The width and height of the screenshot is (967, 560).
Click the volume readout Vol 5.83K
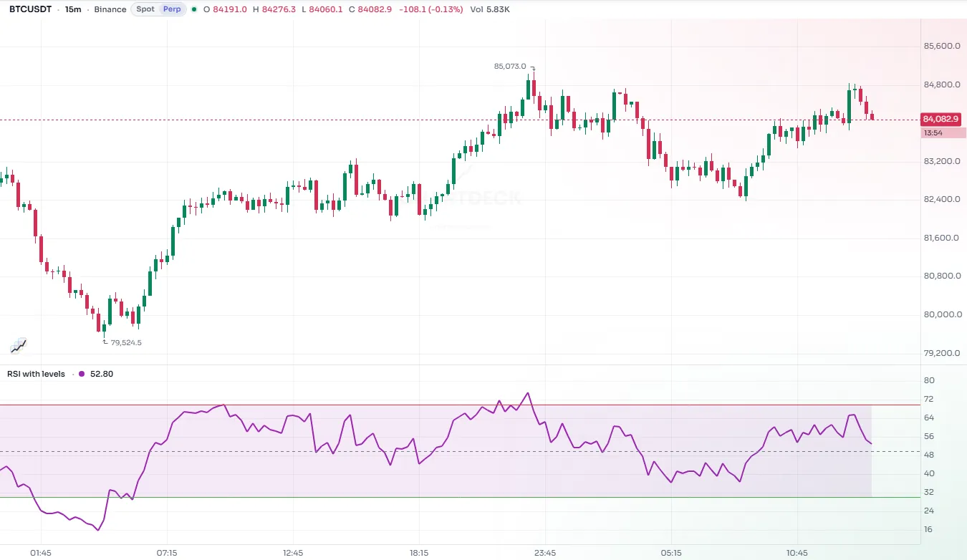pyautogui.click(x=489, y=9)
